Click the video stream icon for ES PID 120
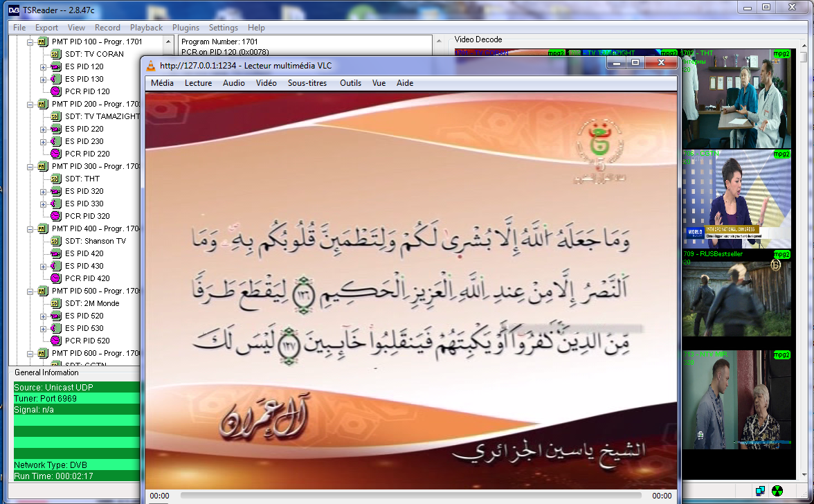 55,66
